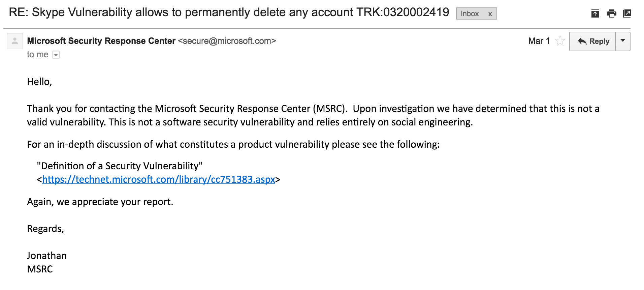644x290 pixels.
Task: Print the email using the printer icon
Action: [611, 14]
